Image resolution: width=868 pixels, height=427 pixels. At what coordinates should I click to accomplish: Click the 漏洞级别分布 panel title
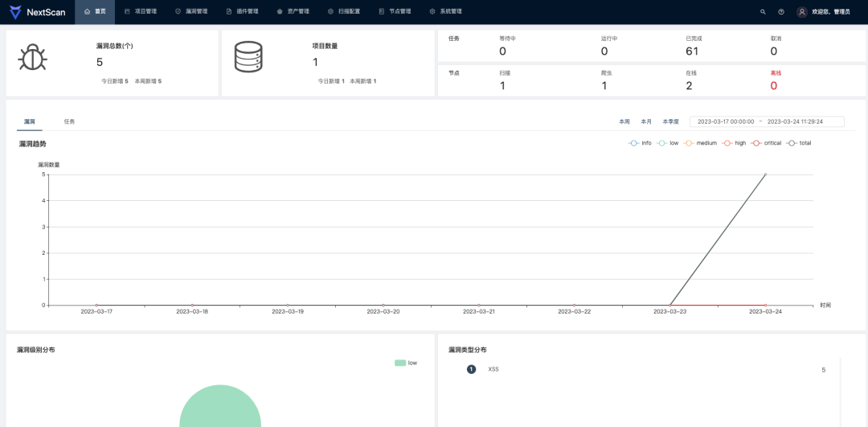point(36,350)
